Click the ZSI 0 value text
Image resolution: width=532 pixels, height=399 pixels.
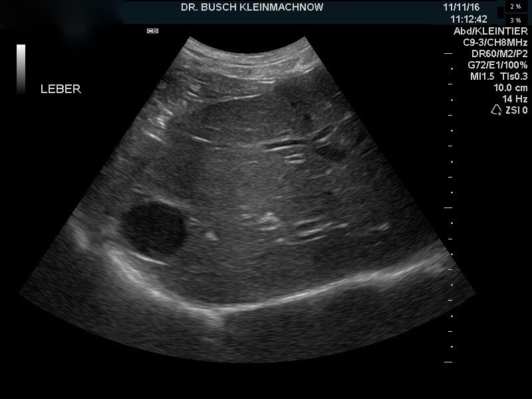[516, 110]
